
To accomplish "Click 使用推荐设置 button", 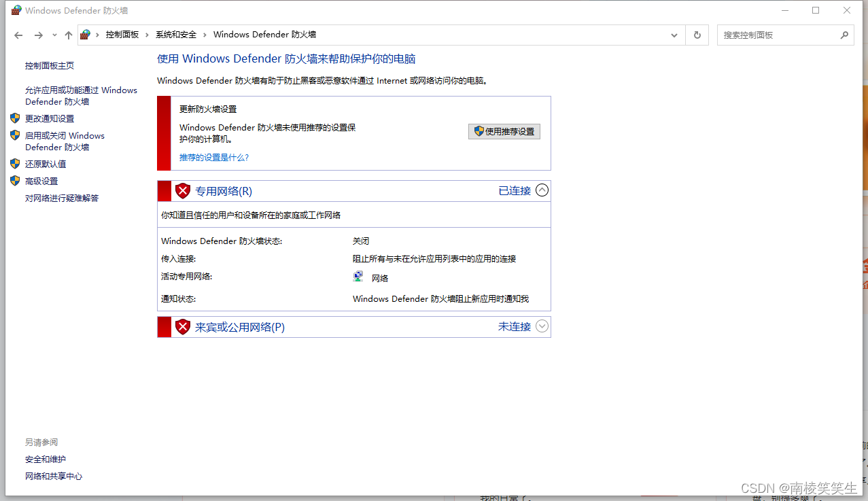I will (x=504, y=131).
